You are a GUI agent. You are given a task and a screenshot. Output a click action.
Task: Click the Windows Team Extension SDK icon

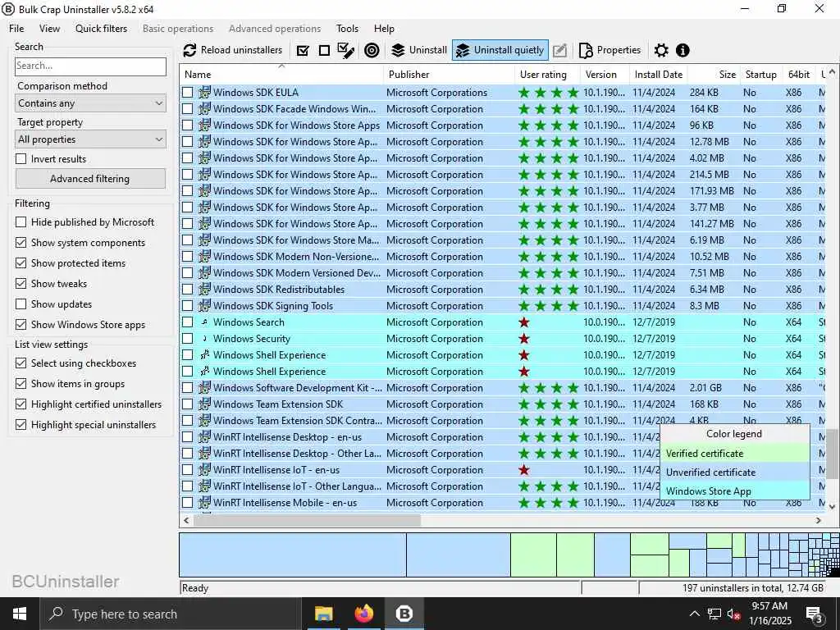click(204, 404)
